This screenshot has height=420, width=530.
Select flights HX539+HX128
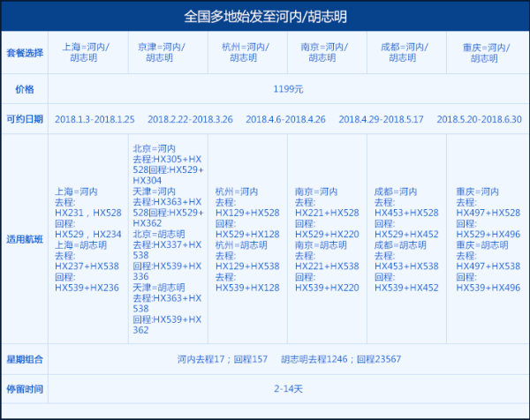click(247, 288)
